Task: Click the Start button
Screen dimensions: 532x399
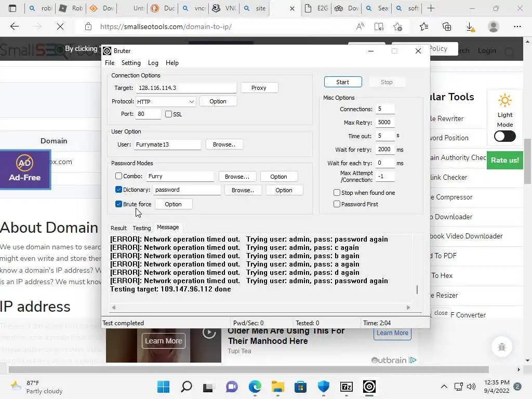Action: coord(343,82)
